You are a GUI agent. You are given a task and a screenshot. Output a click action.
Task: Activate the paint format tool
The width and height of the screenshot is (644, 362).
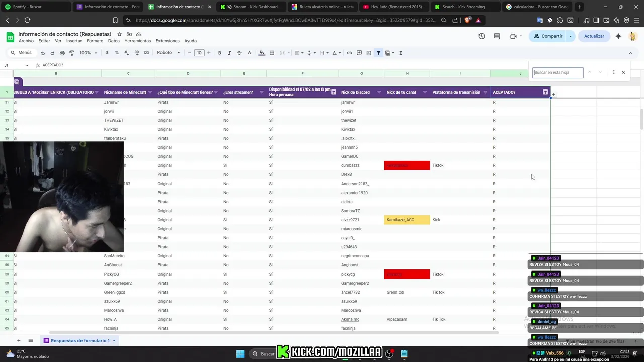(x=72, y=53)
